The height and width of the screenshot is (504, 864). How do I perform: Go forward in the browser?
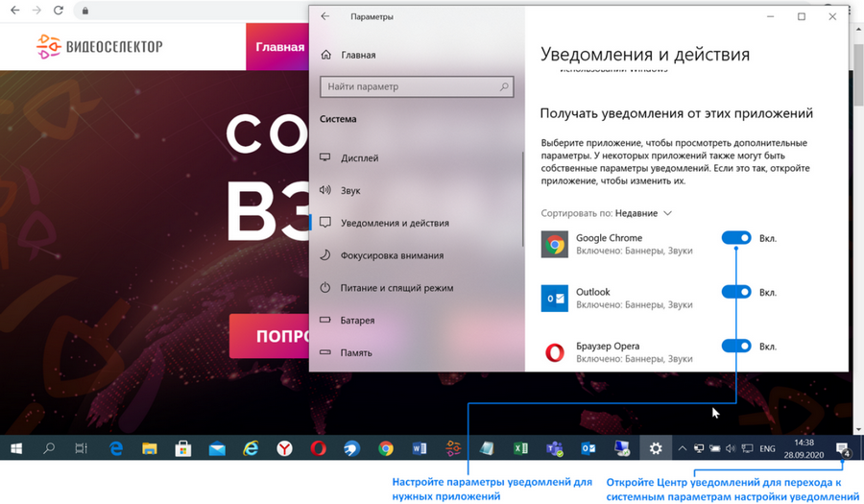(36, 10)
